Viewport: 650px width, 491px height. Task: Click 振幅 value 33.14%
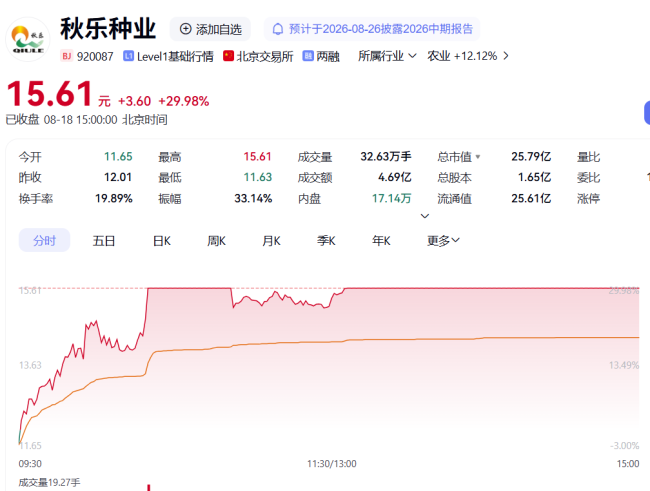(253, 198)
